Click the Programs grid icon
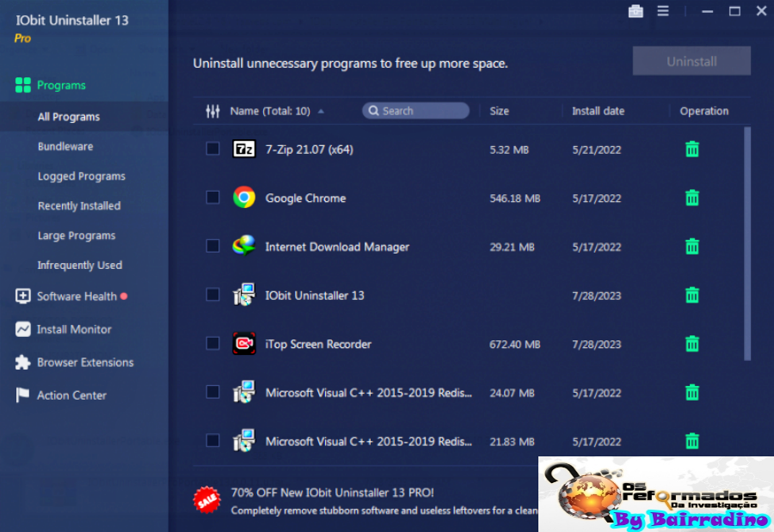 coord(22,85)
